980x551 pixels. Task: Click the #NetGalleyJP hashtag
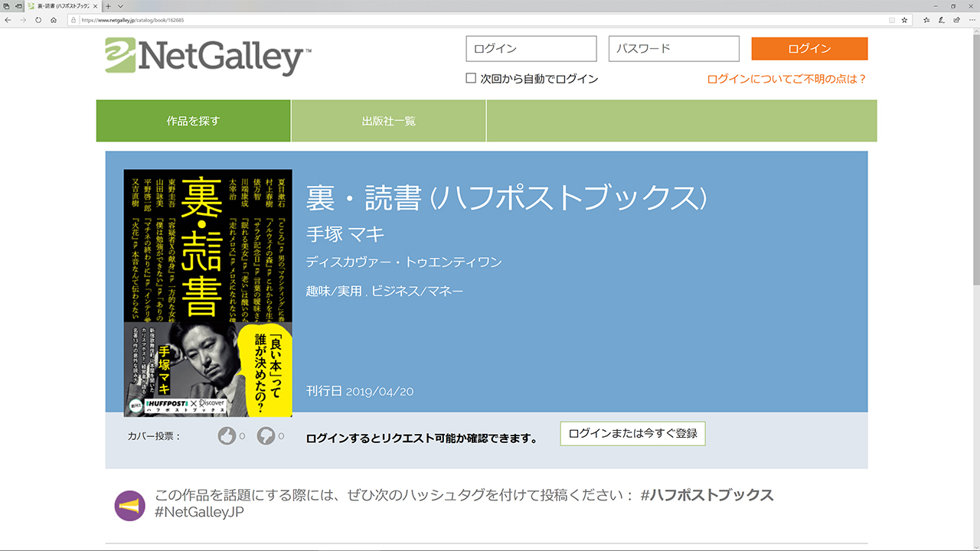point(199,513)
